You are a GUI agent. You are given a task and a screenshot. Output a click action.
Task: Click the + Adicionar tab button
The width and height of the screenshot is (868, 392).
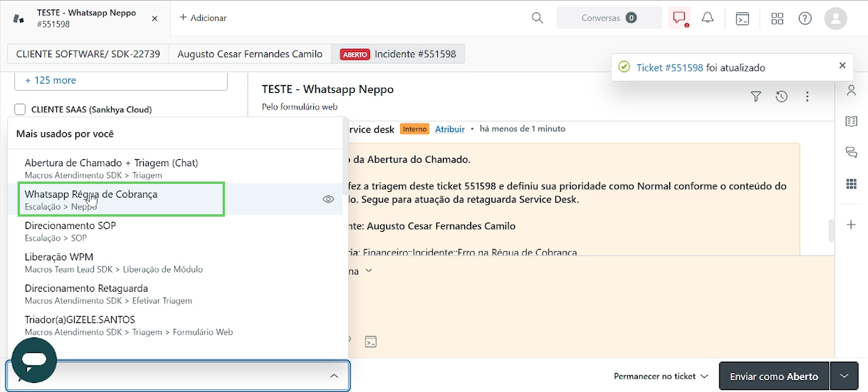tap(203, 18)
